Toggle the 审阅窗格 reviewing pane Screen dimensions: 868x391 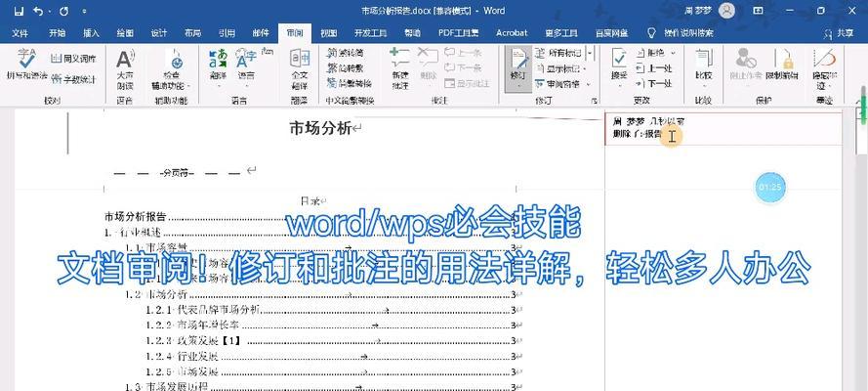[559, 84]
